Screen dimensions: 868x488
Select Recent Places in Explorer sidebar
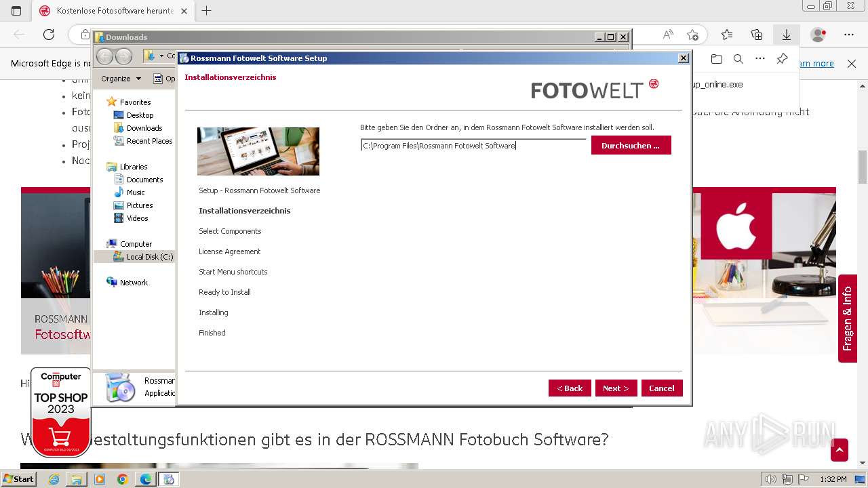coord(149,141)
